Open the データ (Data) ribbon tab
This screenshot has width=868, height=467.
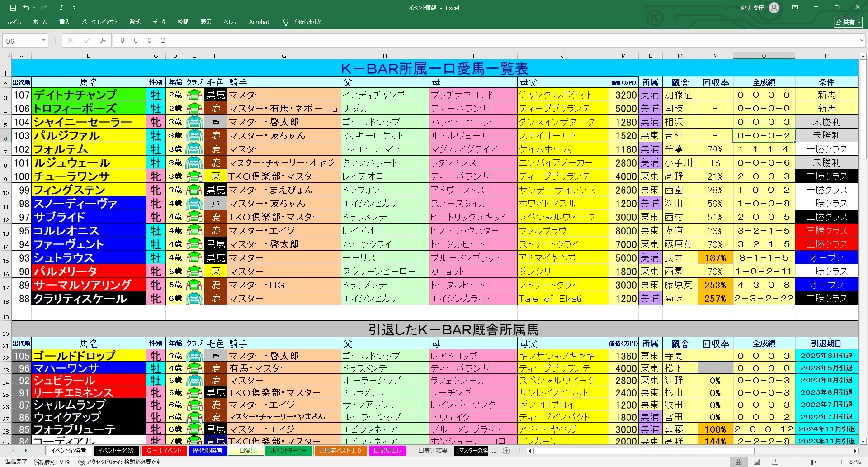[159, 22]
